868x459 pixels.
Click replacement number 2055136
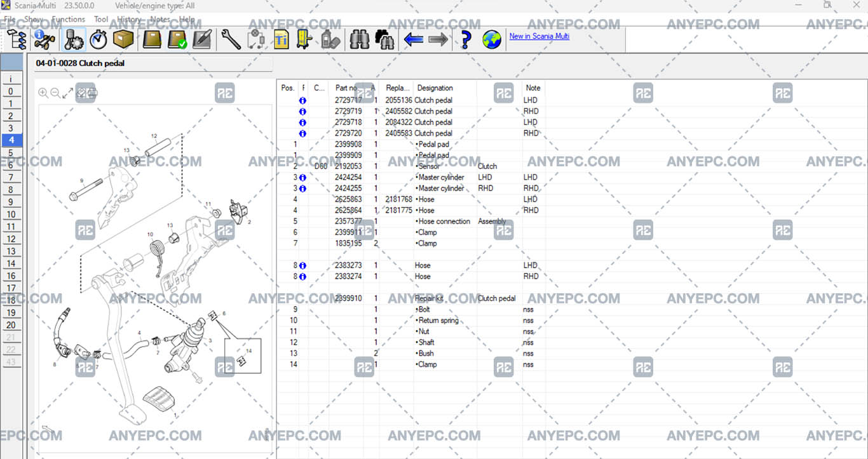coord(398,100)
